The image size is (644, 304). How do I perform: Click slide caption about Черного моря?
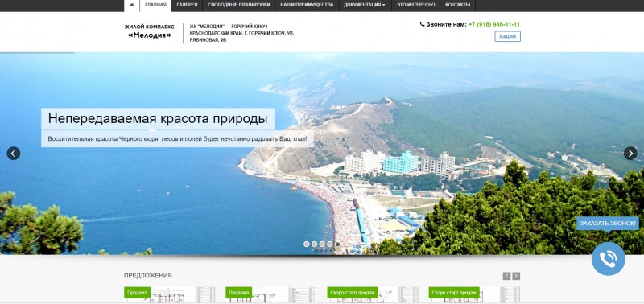pyautogui.click(x=177, y=138)
